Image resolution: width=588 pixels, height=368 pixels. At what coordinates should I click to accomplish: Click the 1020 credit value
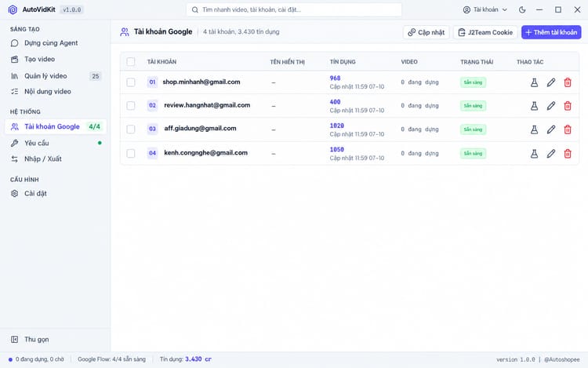pyautogui.click(x=337, y=126)
